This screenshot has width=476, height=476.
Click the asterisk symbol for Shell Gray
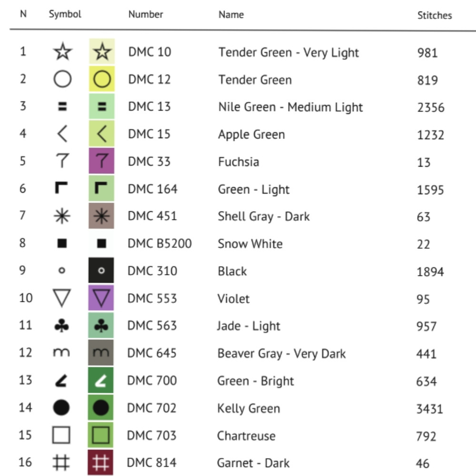click(62, 216)
